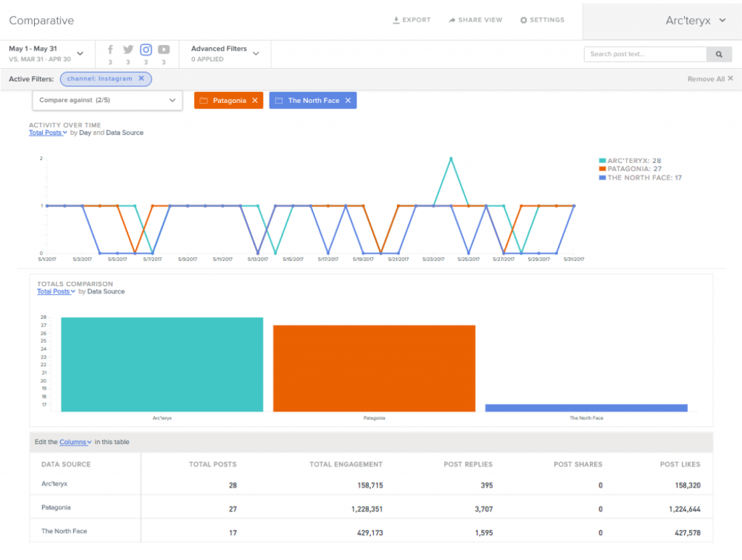Click the 158,715 engagement value
Screen dimensions: 742x560
(370, 485)
